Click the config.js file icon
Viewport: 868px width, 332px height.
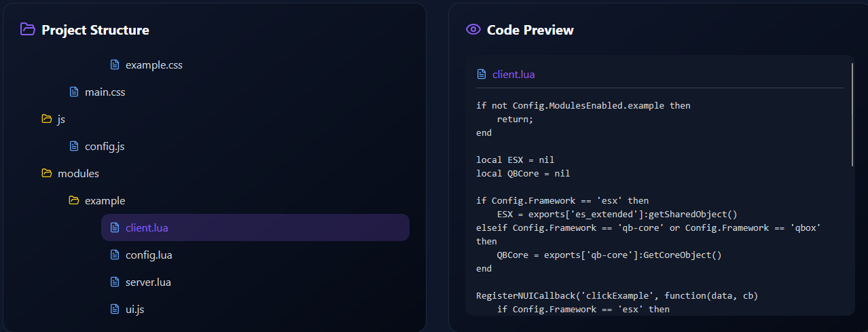74,146
